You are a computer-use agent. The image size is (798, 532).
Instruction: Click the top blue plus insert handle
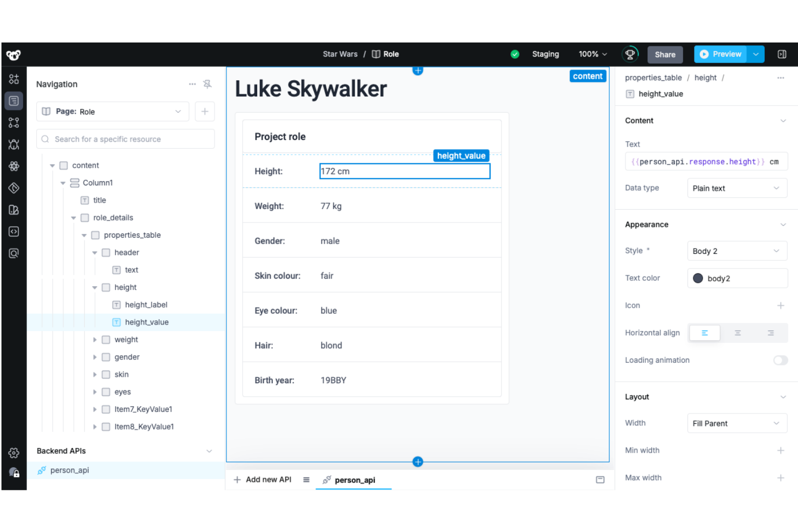[417, 70]
